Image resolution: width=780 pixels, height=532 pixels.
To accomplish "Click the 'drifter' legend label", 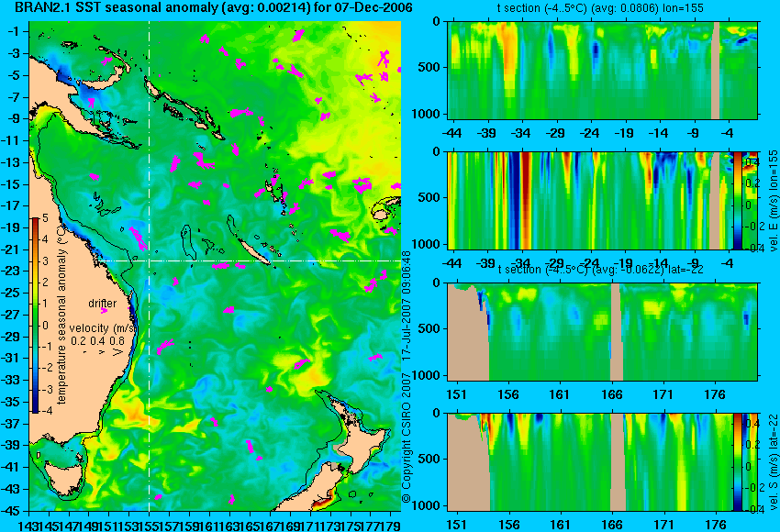I will pos(103,304).
